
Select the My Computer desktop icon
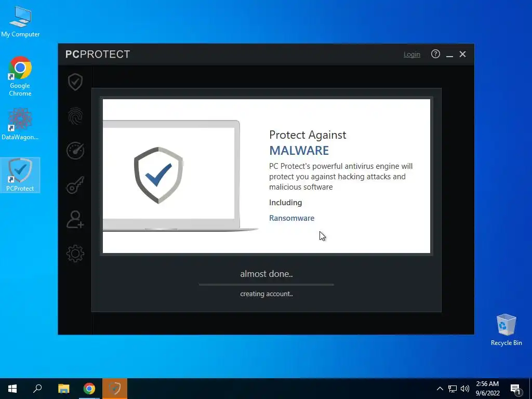click(20, 22)
